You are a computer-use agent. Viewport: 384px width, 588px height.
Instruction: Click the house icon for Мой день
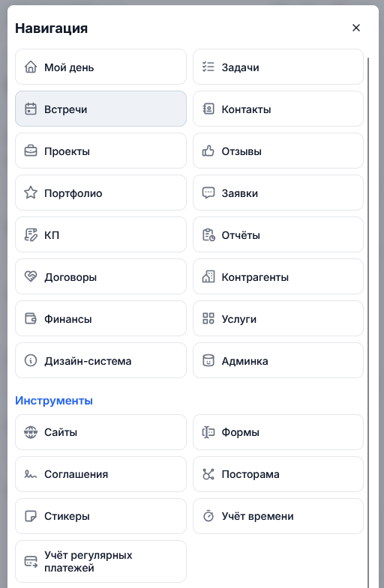click(x=31, y=67)
